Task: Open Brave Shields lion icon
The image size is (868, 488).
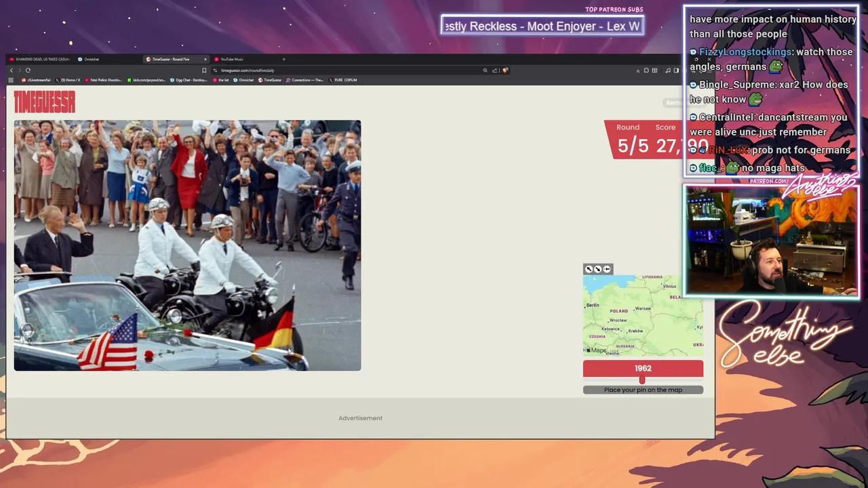Action: pyautogui.click(x=505, y=70)
